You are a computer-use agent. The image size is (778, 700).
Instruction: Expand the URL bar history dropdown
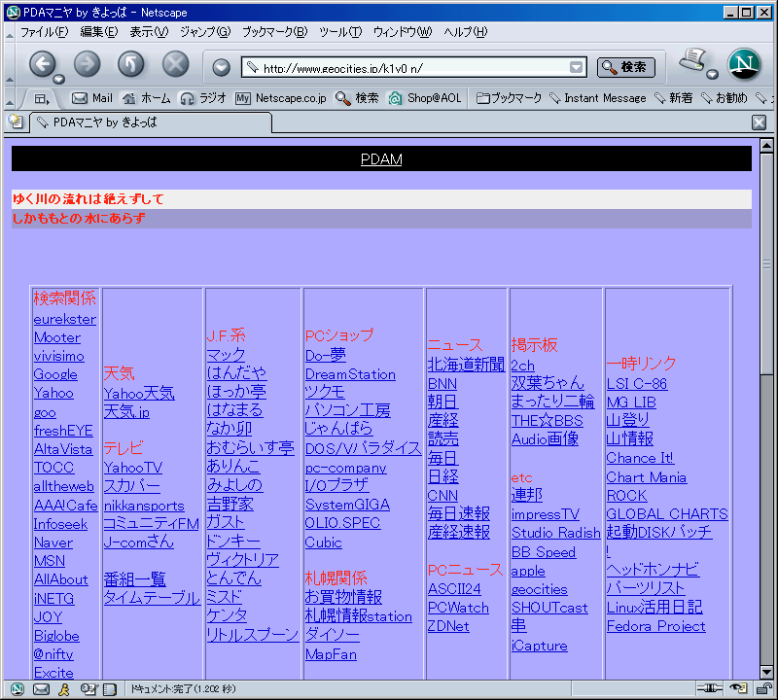click(576, 67)
